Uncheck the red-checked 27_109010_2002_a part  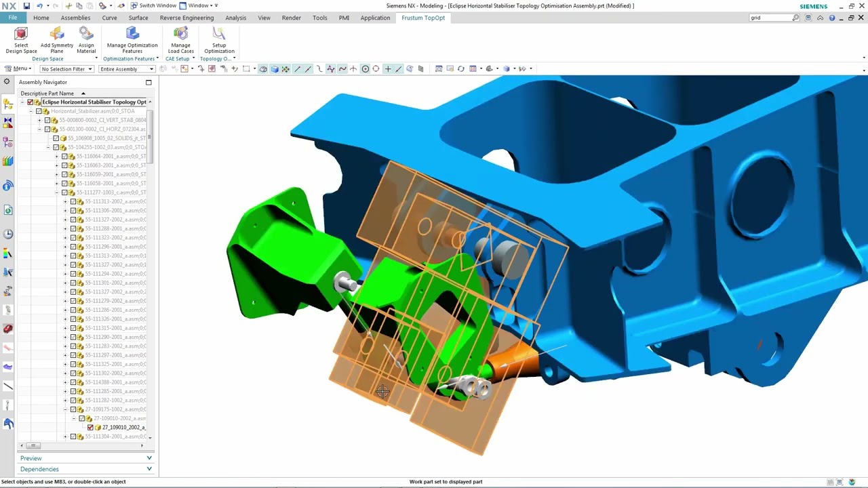[90, 428]
